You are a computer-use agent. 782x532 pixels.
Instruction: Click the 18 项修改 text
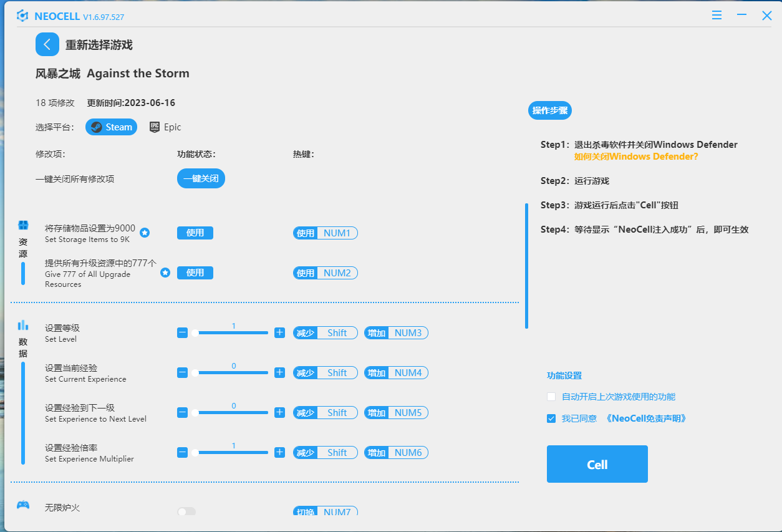pyautogui.click(x=55, y=103)
